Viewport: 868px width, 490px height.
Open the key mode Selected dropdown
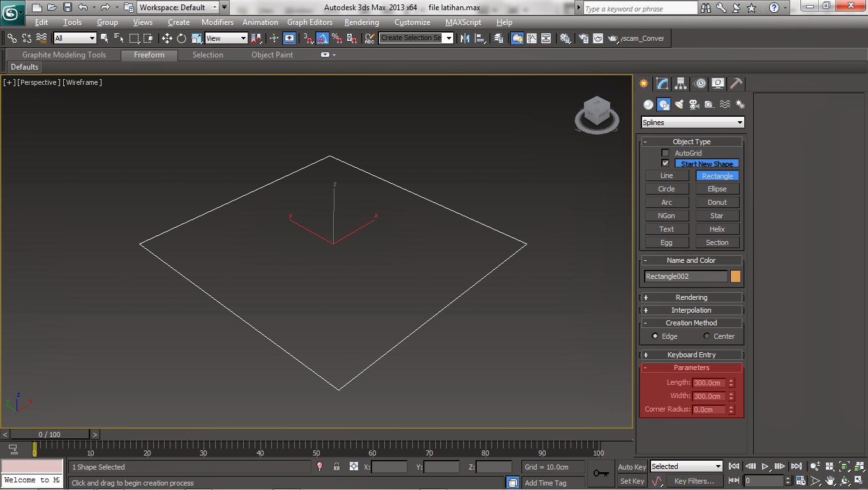click(x=686, y=466)
